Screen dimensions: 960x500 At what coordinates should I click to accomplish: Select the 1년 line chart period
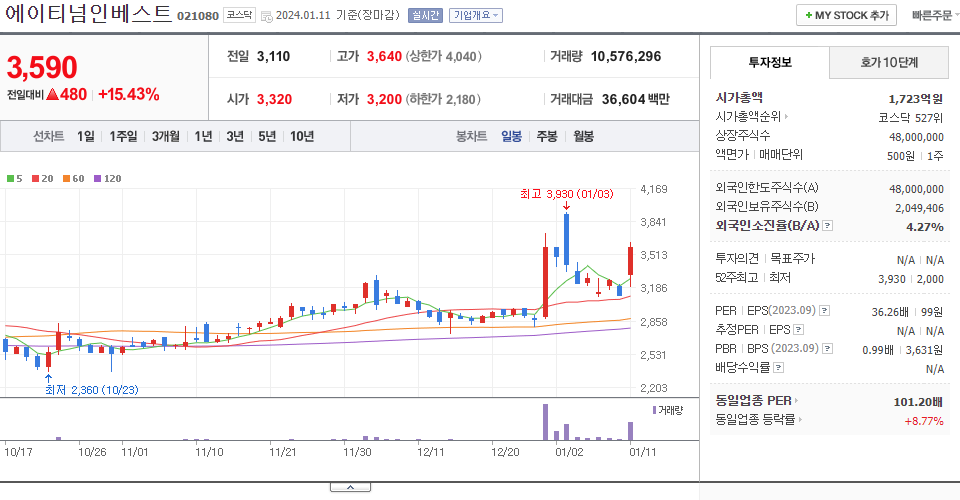203,136
